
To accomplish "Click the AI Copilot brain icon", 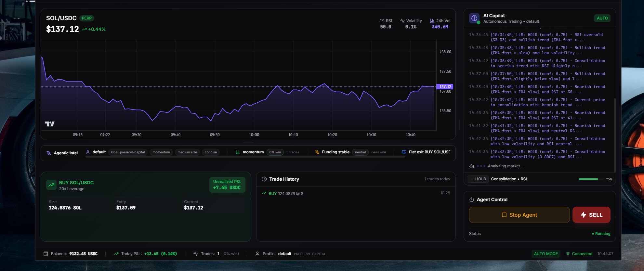I will [x=474, y=18].
